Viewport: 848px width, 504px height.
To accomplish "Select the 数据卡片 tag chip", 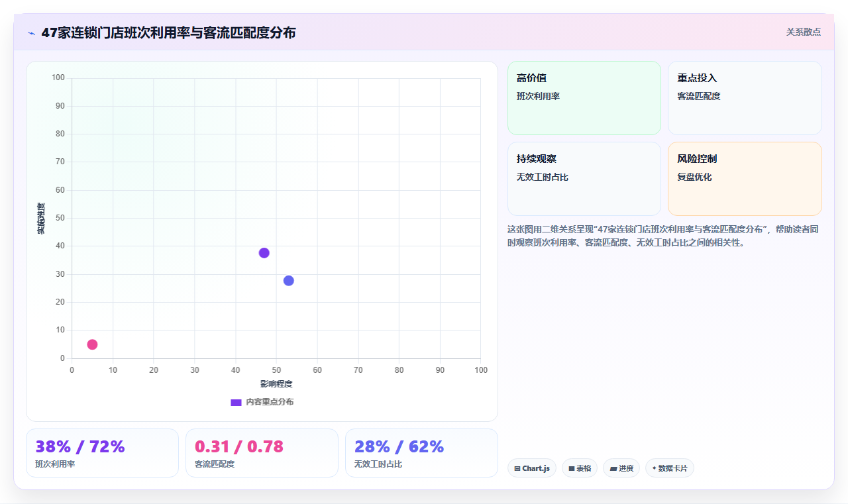I will pos(670,468).
